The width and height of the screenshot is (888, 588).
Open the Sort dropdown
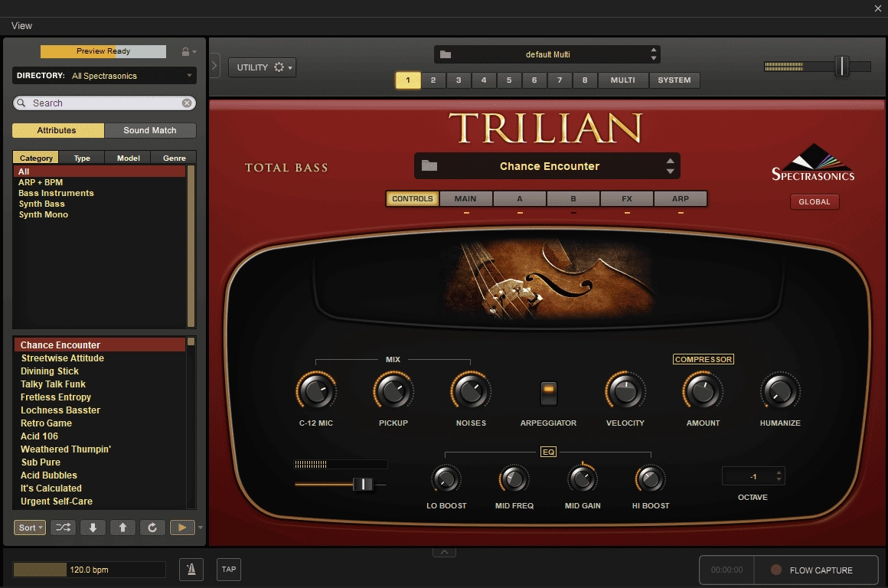[x=29, y=528]
